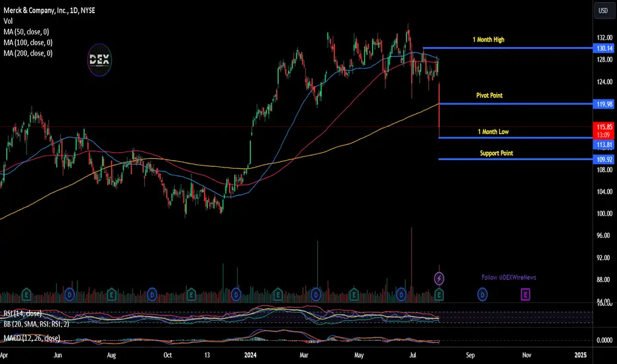
Task: Click the 1 Month Low label
Action: tap(493, 132)
